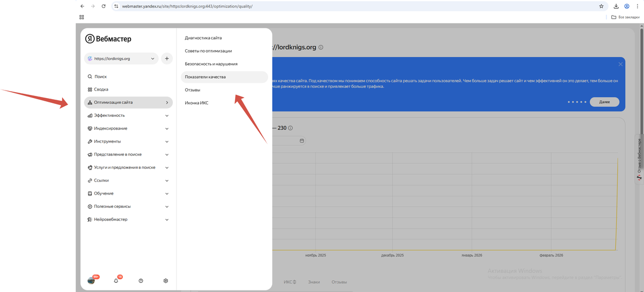Switch to the Отзывы tab below chart
This screenshot has width=644, height=292.
(x=339, y=282)
